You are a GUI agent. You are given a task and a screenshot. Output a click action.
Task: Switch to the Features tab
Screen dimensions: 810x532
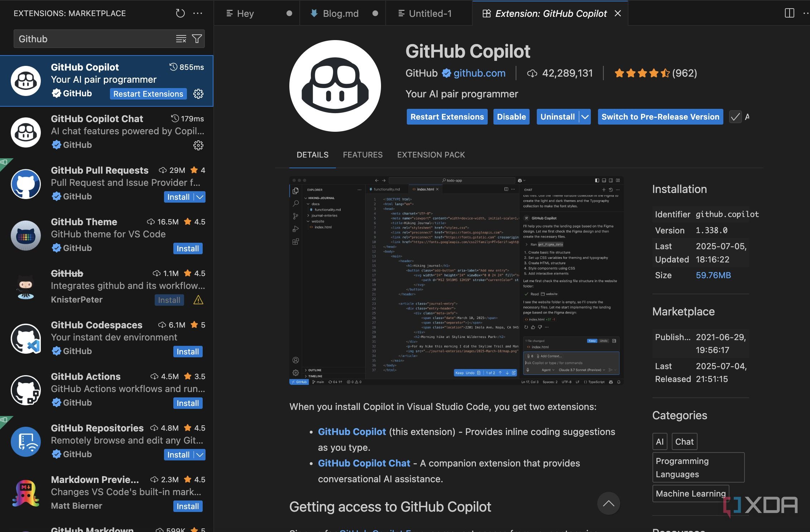(362, 155)
